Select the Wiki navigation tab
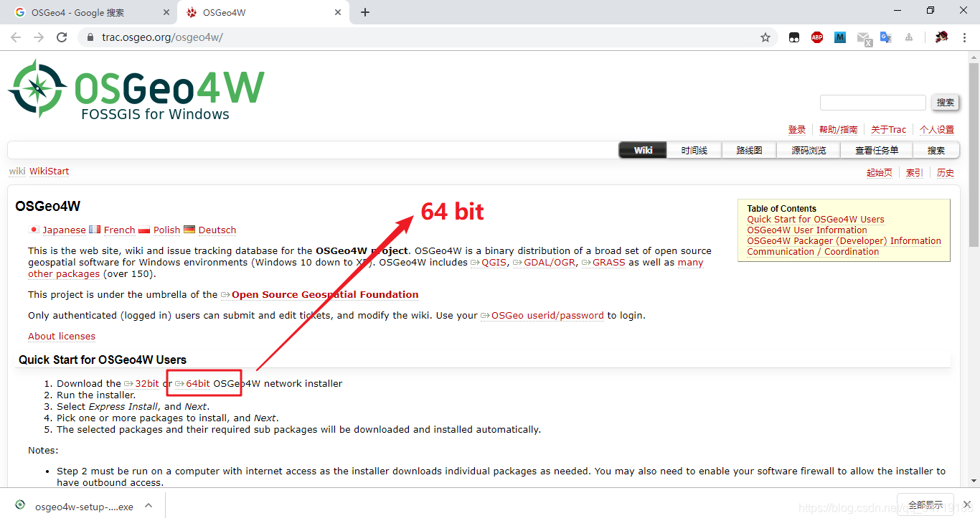This screenshot has width=980, height=521. (x=643, y=150)
